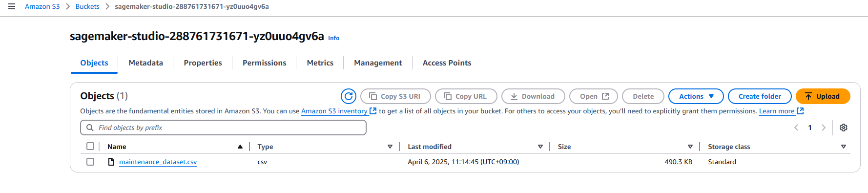
Task: Refresh the objects list
Action: 349,96
